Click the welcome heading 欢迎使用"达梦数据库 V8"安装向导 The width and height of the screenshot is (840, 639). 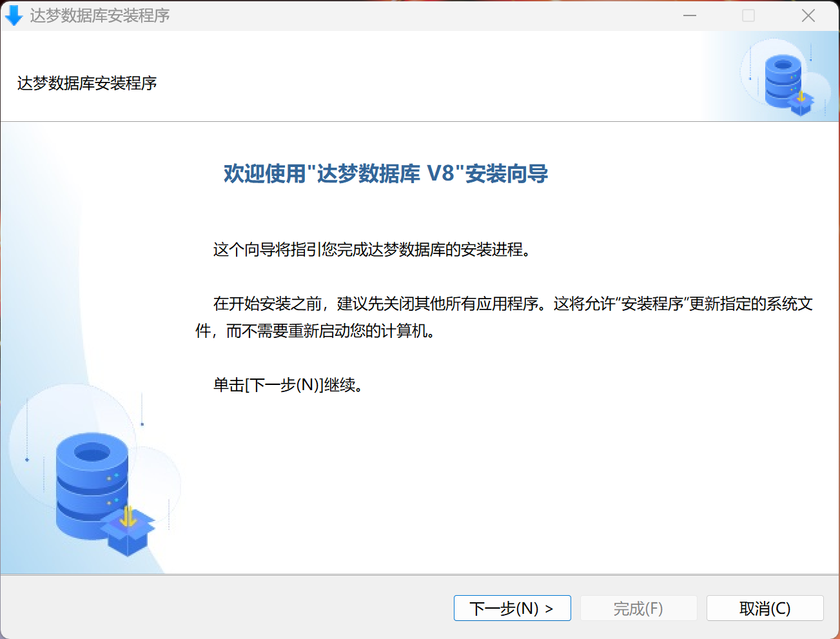386,173
